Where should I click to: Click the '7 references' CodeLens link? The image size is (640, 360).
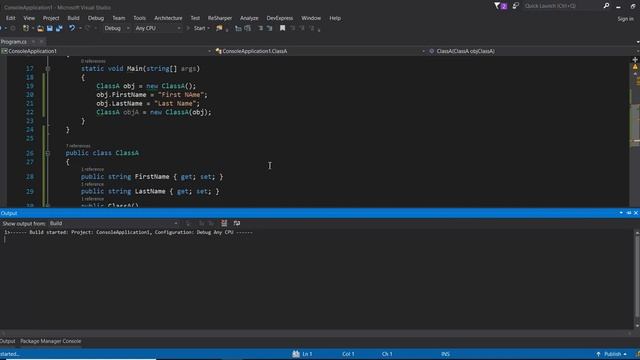(78, 146)
